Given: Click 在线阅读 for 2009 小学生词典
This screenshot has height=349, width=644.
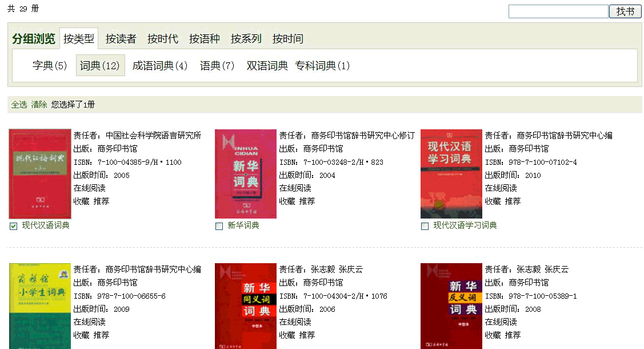Looking at the screenshot, I should coord(90,322).
